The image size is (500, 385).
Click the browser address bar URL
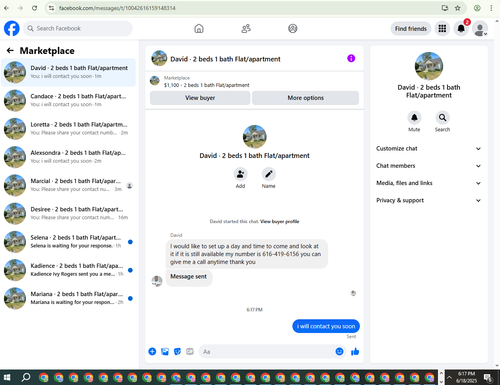117,8
